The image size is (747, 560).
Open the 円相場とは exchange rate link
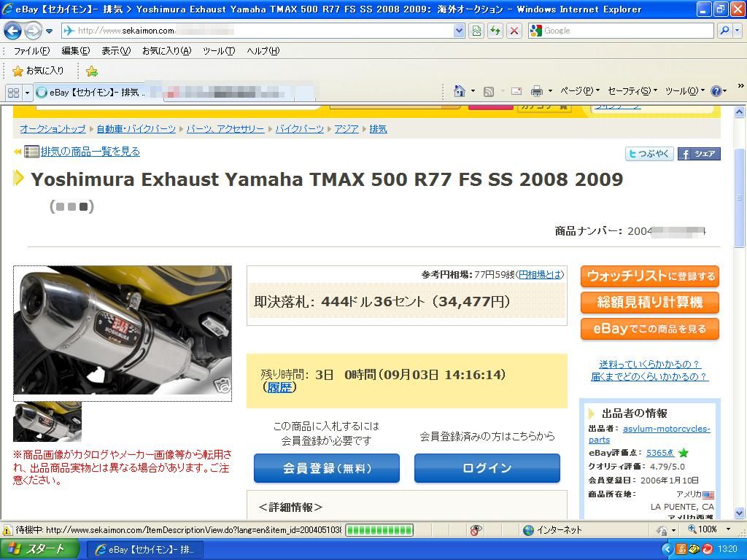click(x=540, y=274)
